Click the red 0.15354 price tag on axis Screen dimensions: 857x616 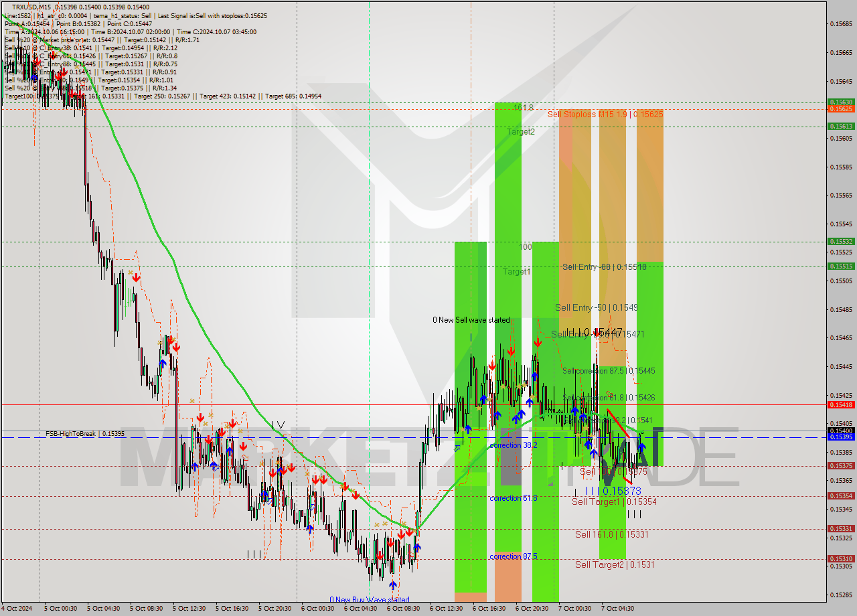841,495
